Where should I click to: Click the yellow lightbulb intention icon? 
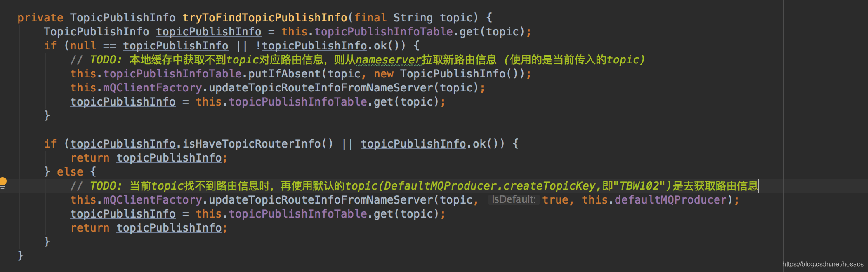point(3,182)
